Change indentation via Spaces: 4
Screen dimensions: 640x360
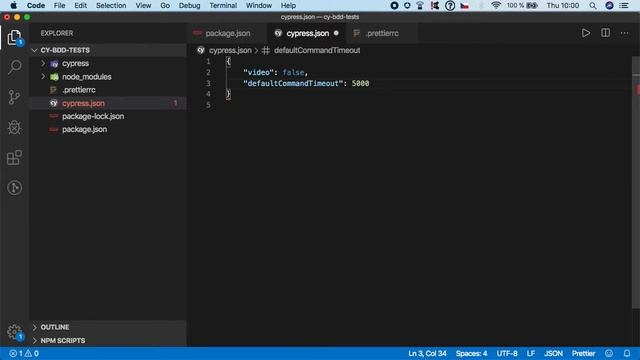[x=471, y=353]
